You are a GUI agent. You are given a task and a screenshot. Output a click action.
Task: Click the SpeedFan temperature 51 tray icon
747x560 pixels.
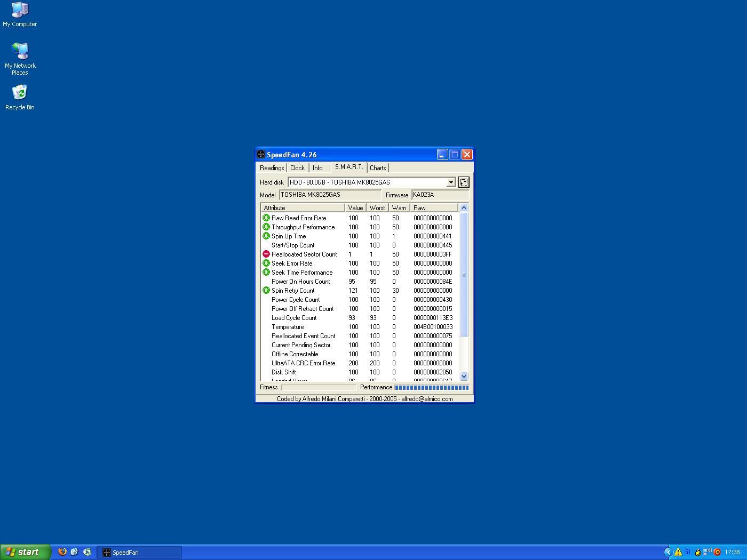click(x=688, y=552)
